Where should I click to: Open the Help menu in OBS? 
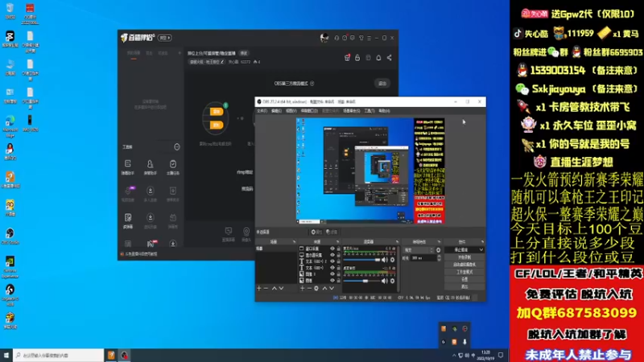(384, 111)
